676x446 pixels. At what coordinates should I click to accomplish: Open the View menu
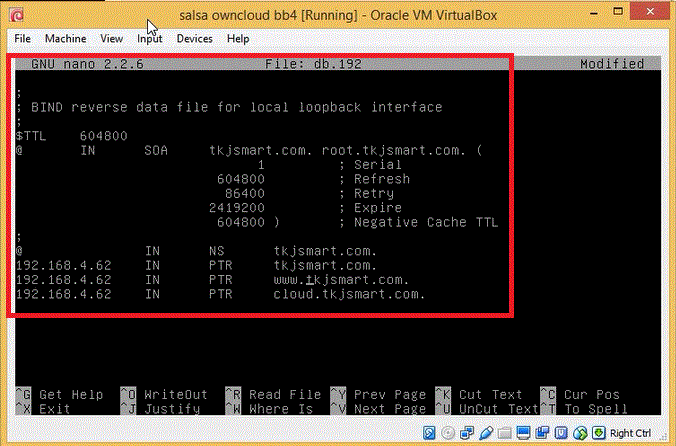click(112, 39)
